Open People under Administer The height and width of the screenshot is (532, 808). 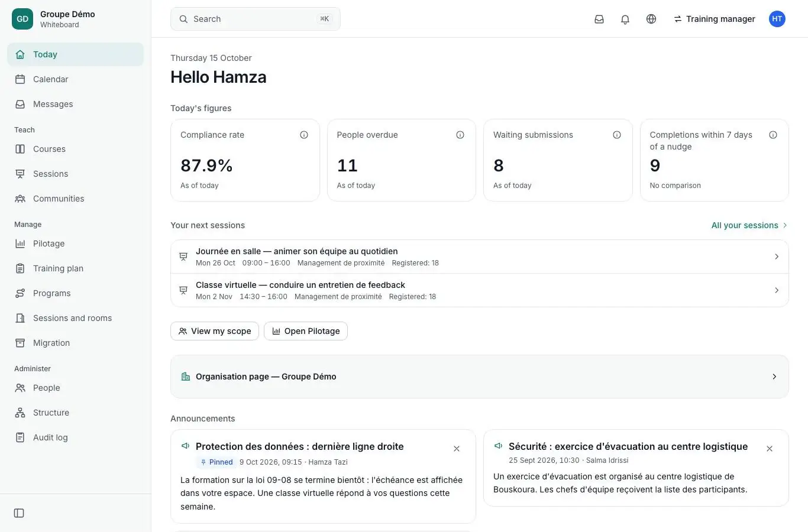75,388
